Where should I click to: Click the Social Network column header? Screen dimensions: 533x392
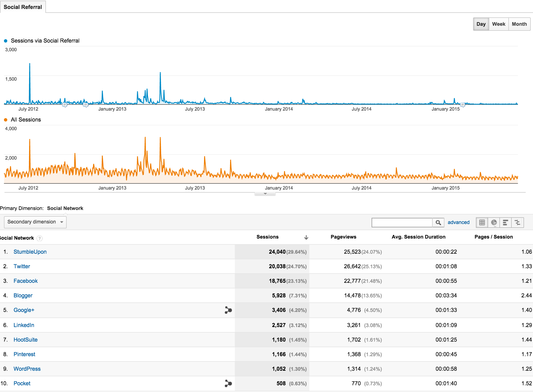click(17, 238)
